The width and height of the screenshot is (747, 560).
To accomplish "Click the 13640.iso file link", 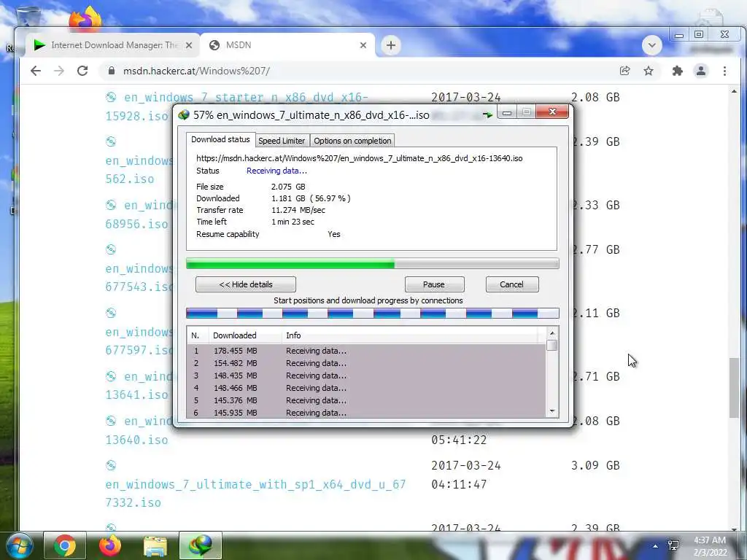I will (136, 440).
